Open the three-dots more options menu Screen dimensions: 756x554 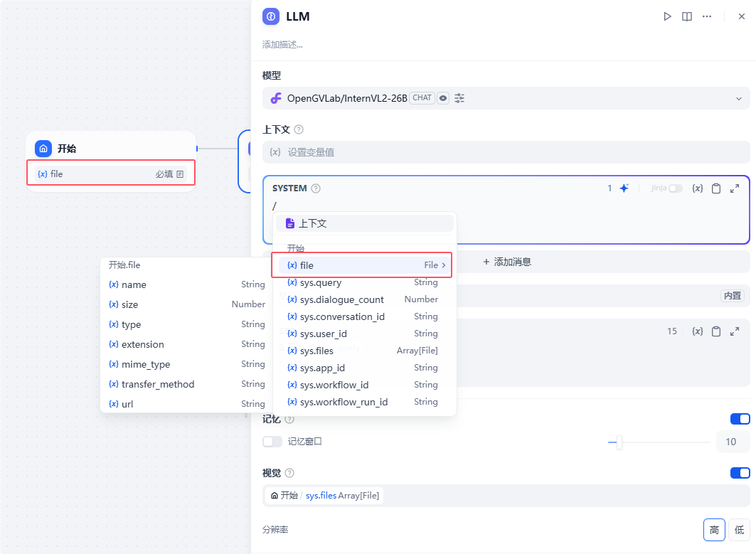[707, 16]
